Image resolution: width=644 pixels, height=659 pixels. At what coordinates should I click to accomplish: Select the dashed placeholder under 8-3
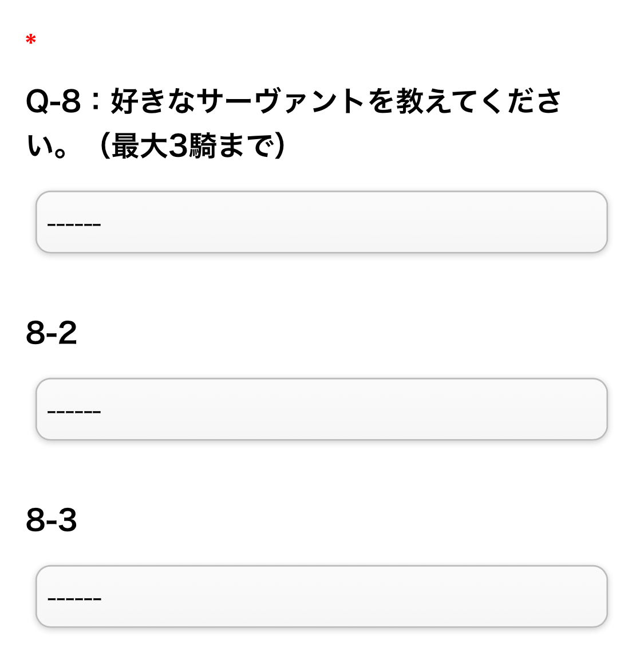74,598
